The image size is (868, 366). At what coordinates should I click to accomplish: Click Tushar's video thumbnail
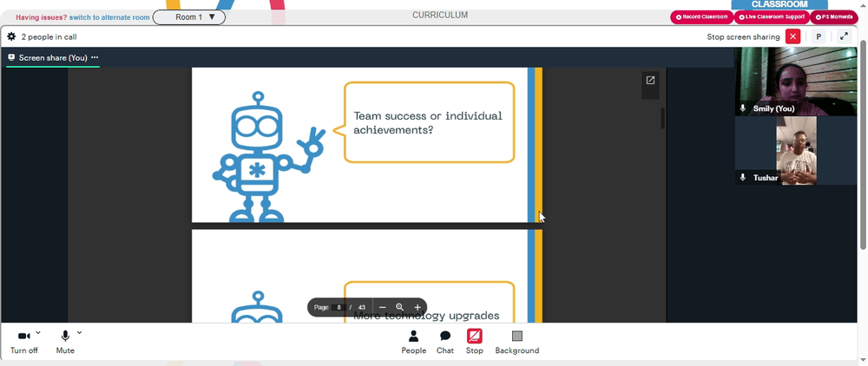(x=795, y=150)
